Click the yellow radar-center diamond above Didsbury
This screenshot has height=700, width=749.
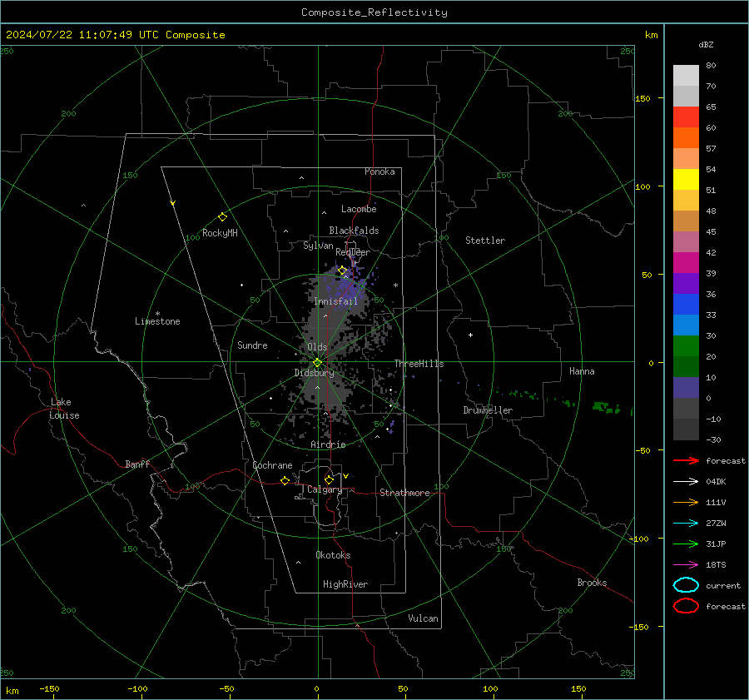317,363
